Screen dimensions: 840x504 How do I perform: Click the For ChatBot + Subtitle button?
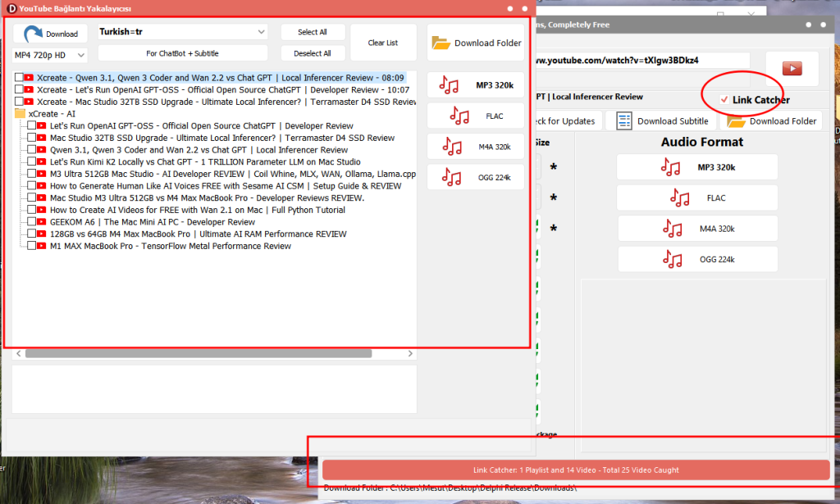[183, 53]
